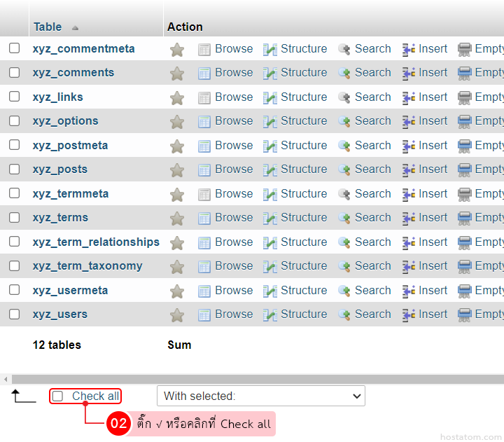Sort by the Table column header
The image size is (504, 442).
[x=48, y=27]
